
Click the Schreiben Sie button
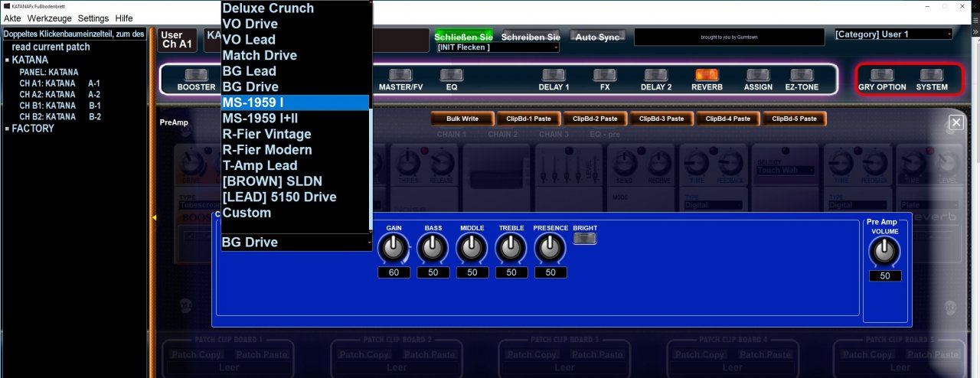click(x=531, y=36)
